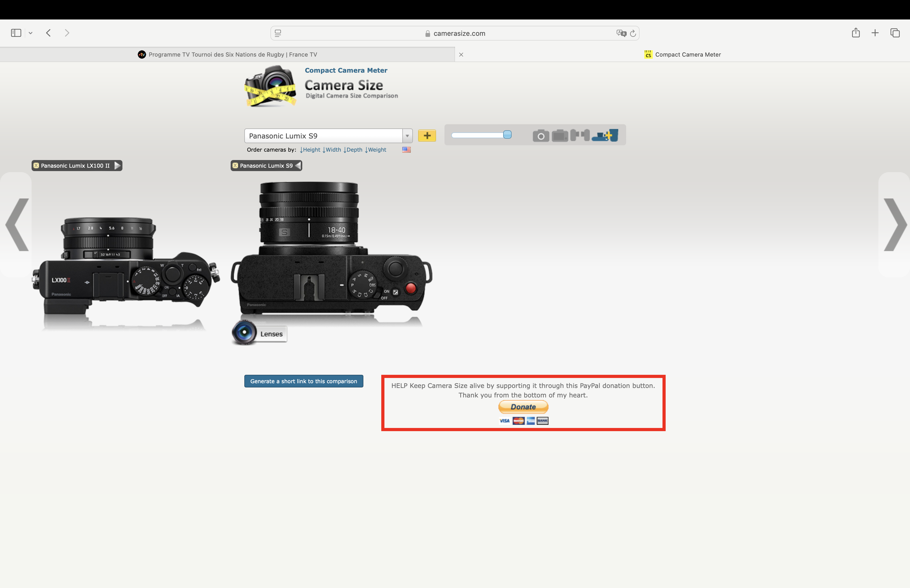Open sidebar options dropdown chevron

coord(31,33)
